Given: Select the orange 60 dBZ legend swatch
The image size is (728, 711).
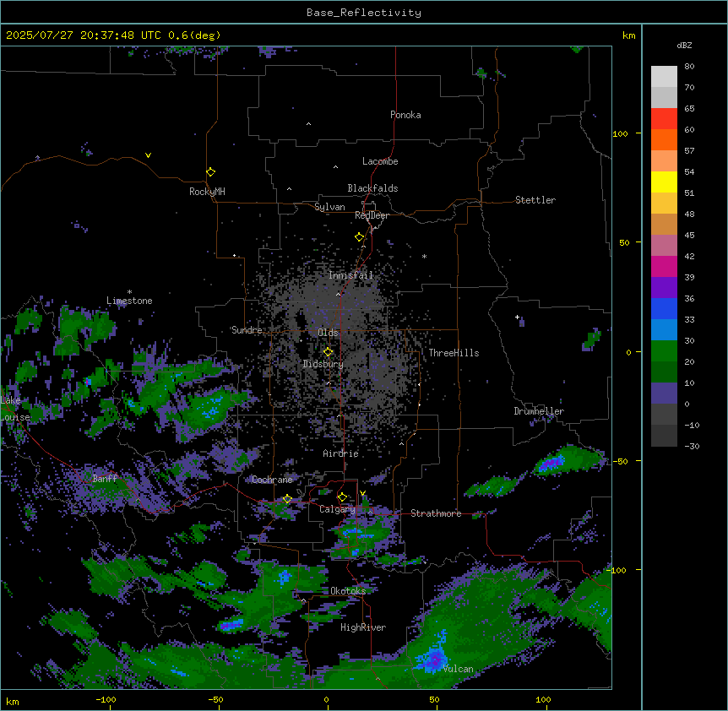Looking at the screenshot, I should 664,139.
